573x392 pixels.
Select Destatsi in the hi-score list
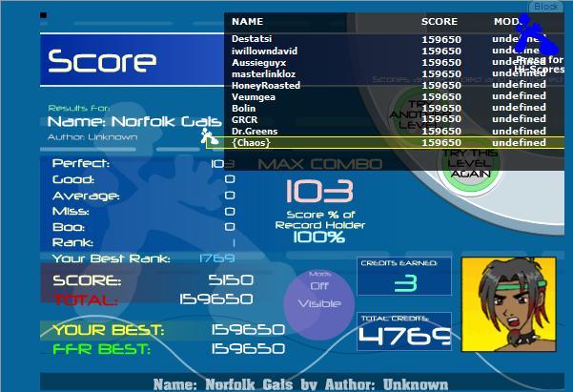[x=252, y=39]
